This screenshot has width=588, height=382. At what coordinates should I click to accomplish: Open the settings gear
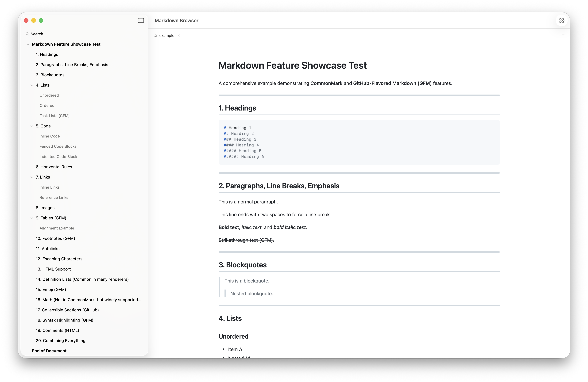pyautogui.click(x=562, y=20)
